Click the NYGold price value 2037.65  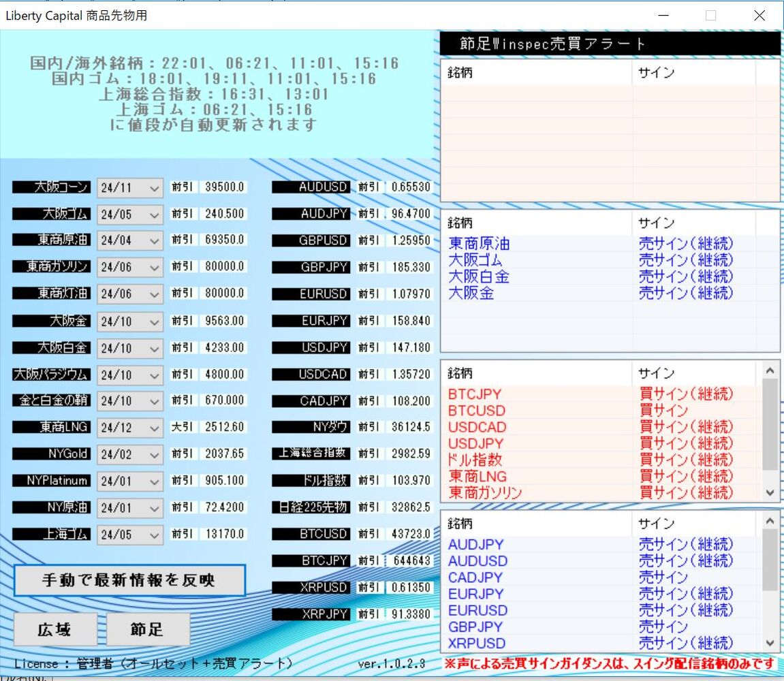click(x=225, y=454)
